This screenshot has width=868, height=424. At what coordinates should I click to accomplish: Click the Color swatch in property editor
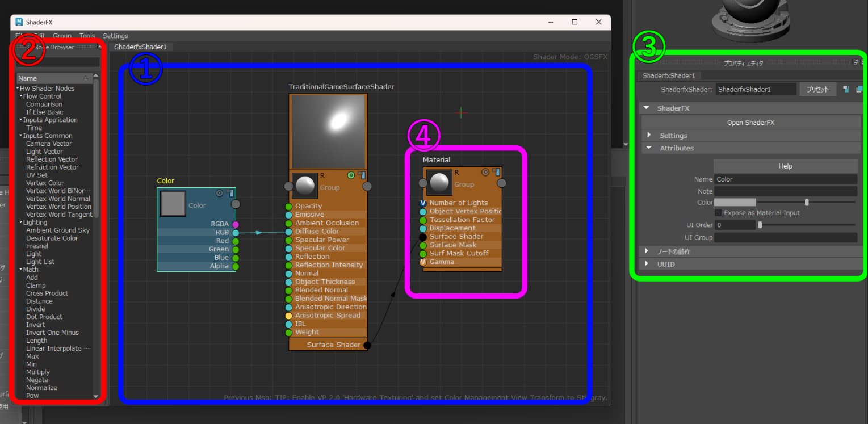click(x=735, y=202)
